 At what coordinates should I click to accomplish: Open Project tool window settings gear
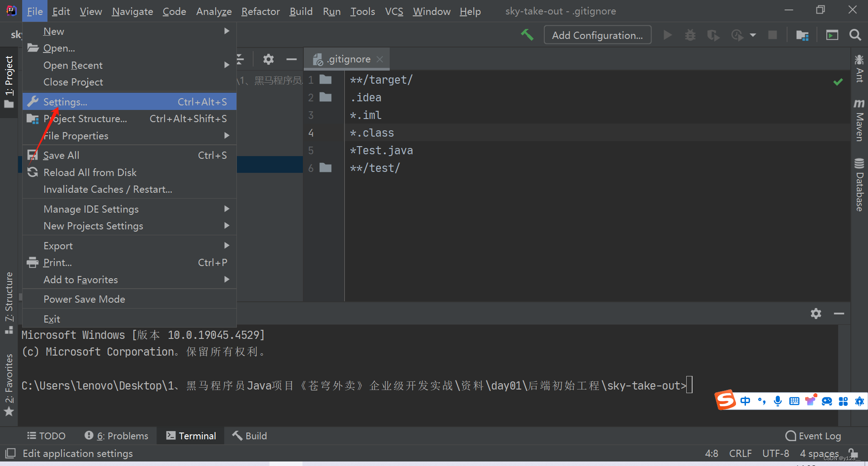(x=269, y=59)
